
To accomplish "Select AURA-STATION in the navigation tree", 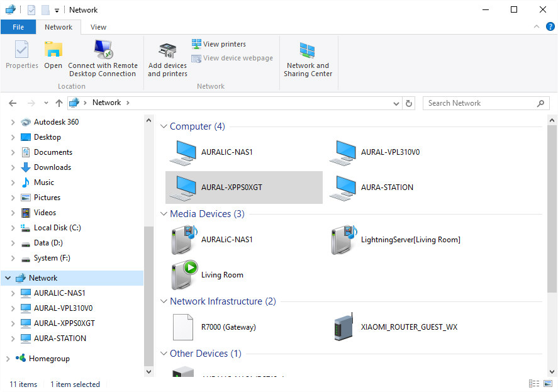I will tap(60, 339).
